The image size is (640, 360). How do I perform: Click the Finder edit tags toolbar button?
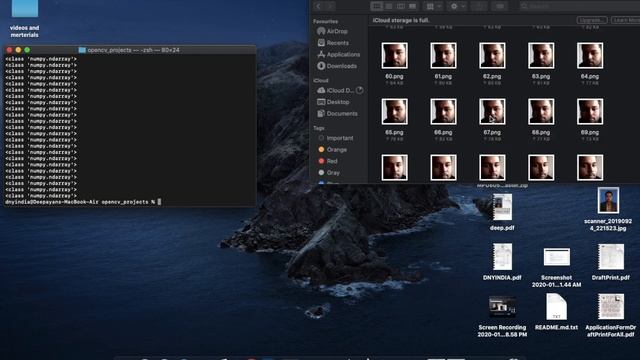(x=500, y=6)
